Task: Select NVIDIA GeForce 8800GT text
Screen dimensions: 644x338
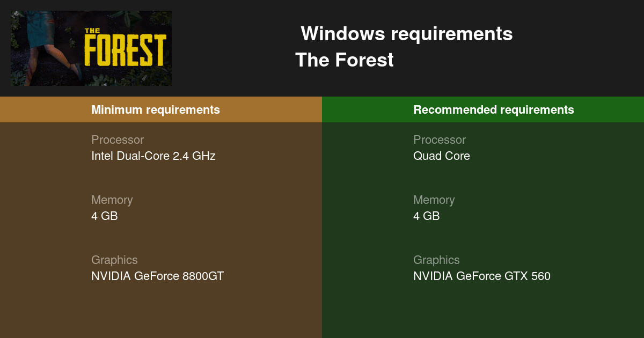Action: tap(157, 276)
